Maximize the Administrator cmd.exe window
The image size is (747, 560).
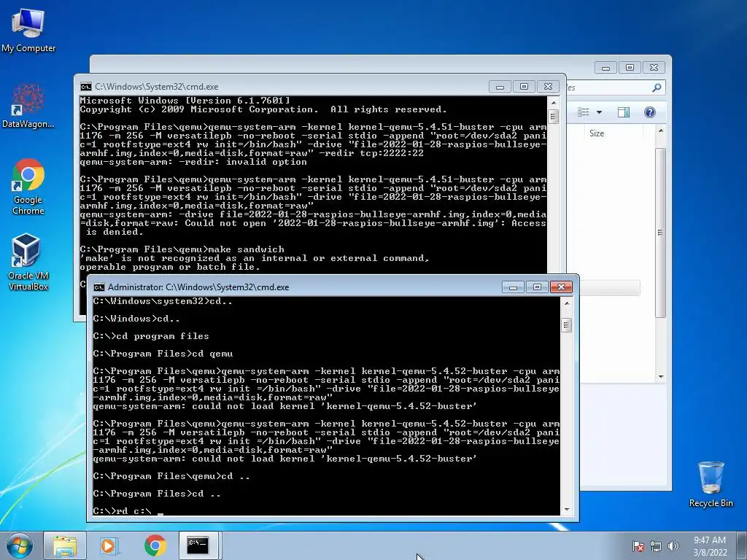pos(537,287)
